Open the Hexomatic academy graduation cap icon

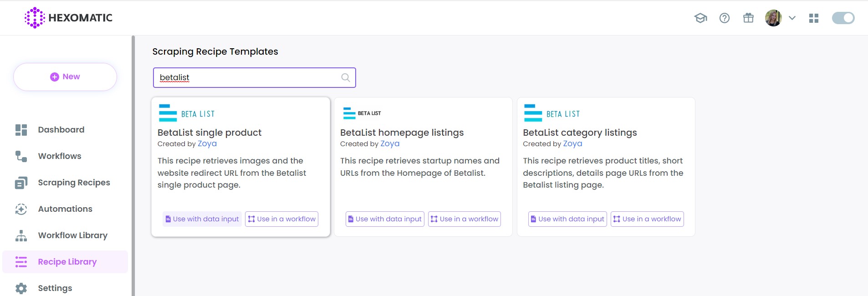(x=701, y=18)
